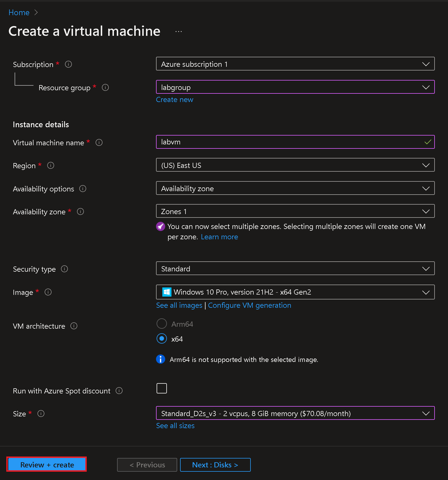Click the info icon beside Region
This screenshot has width=448, height=480.
(x=51, y=165)
